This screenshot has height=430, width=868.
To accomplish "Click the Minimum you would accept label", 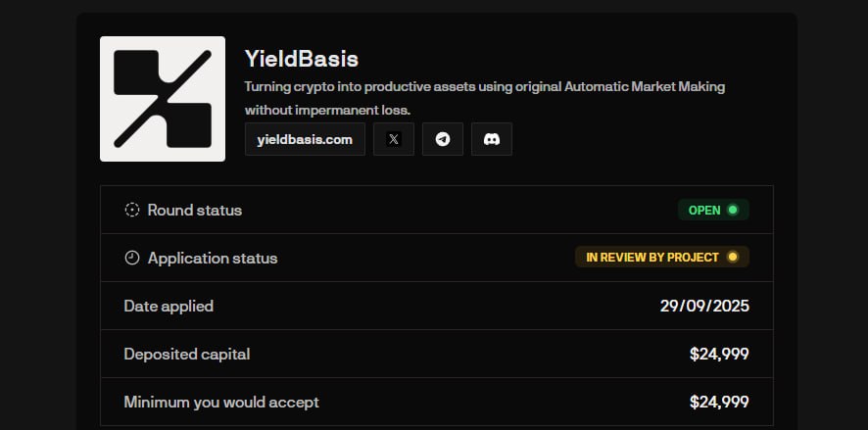I will [221, 402].
